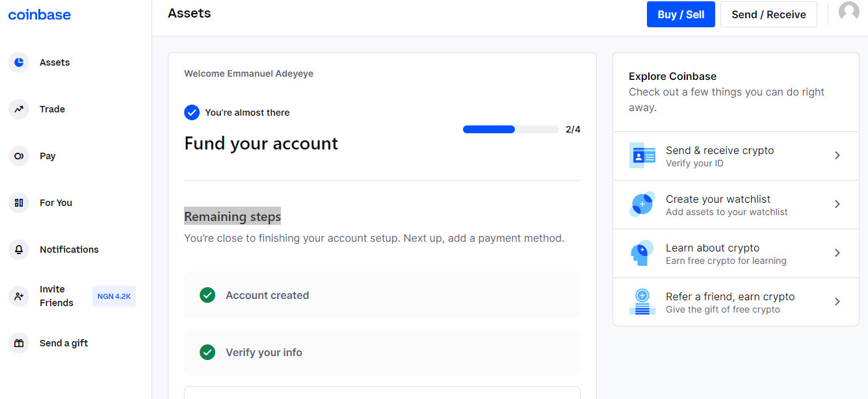Expand Refer a friend chevron
Screen dimensions: 868x399
point(837,302)
